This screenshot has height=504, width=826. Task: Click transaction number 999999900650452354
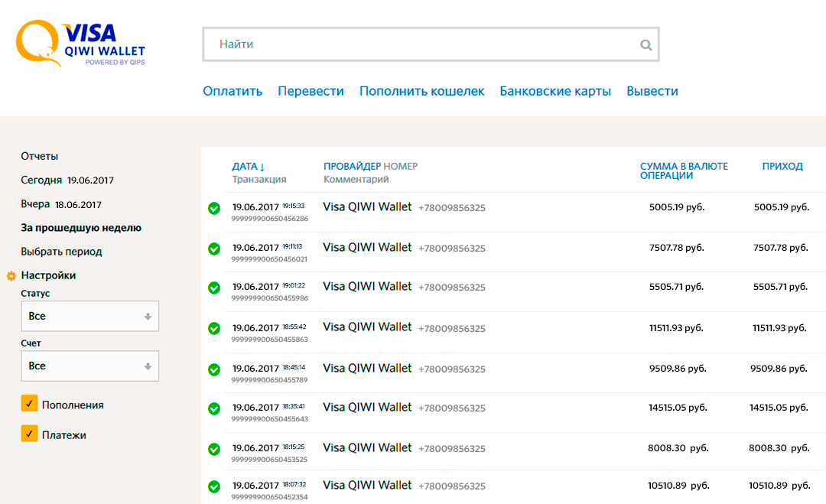tap(270, 497)
